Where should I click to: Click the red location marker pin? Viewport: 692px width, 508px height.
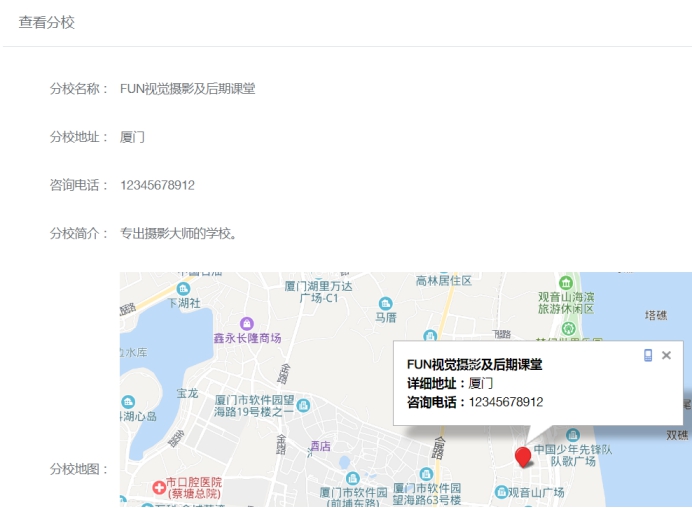(523, 456)
